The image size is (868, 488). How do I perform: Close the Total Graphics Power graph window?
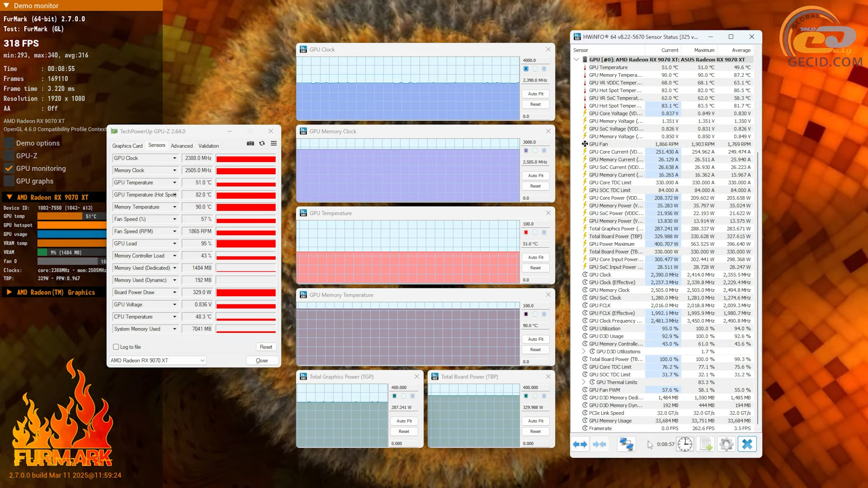417,376
